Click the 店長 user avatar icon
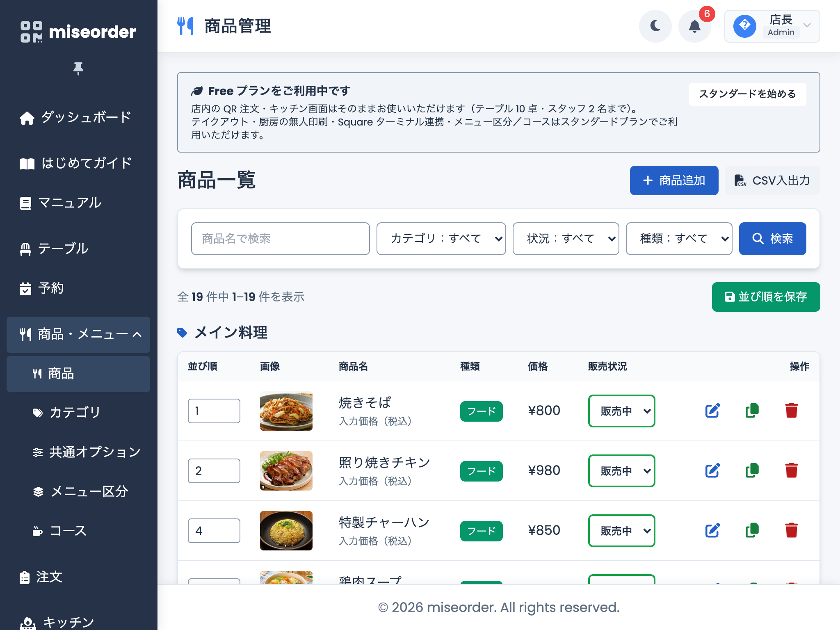The width and height of the screenshot is (840, 630). coord(744,26)
